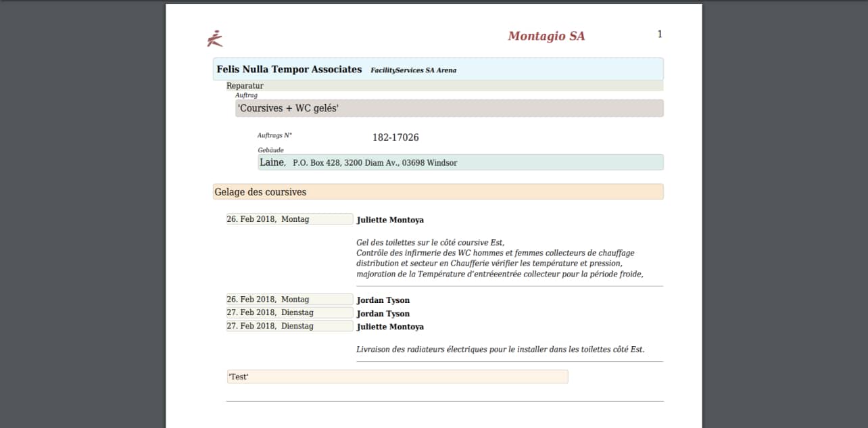The width and height of the screenshot is (868, 428).
Task: Click the red running figure logo
Action: click(214, 39)
